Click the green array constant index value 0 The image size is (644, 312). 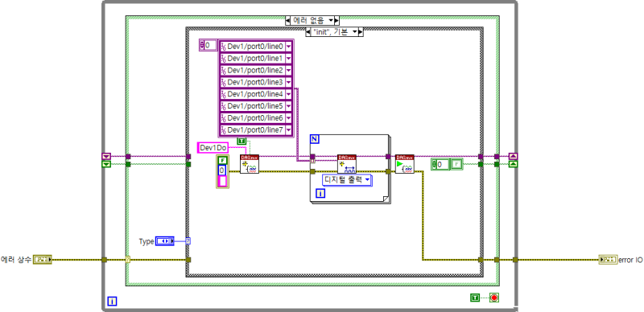[443, 165]
